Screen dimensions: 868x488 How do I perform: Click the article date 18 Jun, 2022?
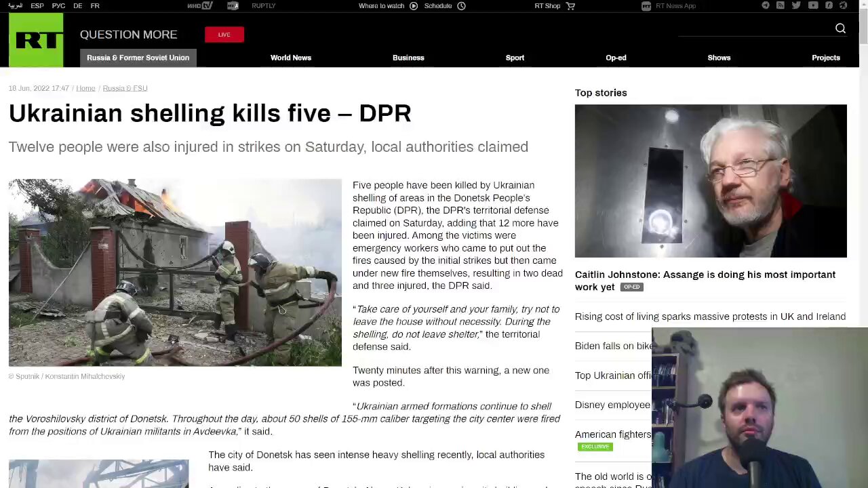coord(39,88)
